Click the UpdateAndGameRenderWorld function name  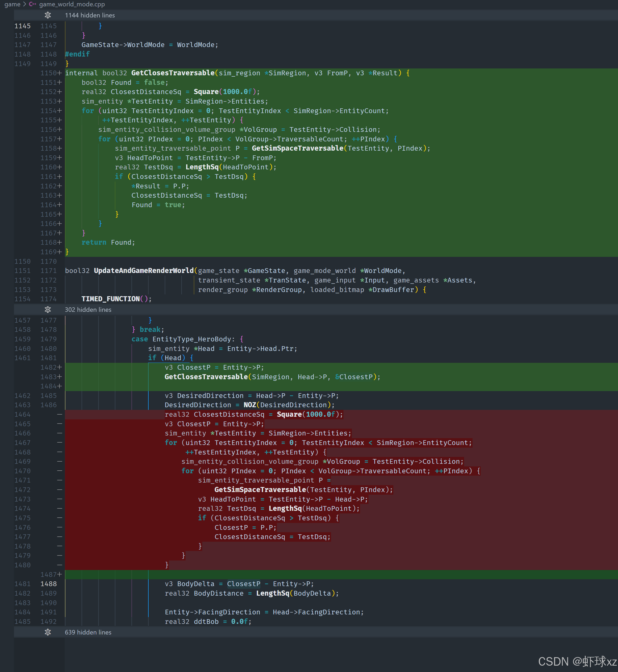point(143,270)
